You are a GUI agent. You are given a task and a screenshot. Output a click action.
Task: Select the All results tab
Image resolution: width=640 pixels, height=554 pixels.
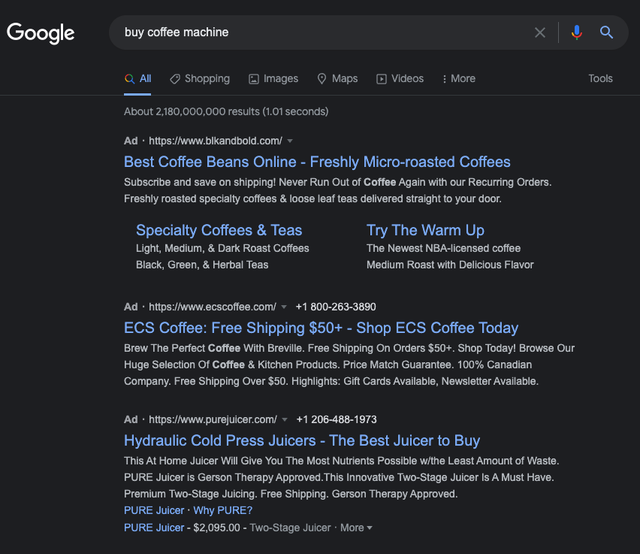(x=138, y=78)
